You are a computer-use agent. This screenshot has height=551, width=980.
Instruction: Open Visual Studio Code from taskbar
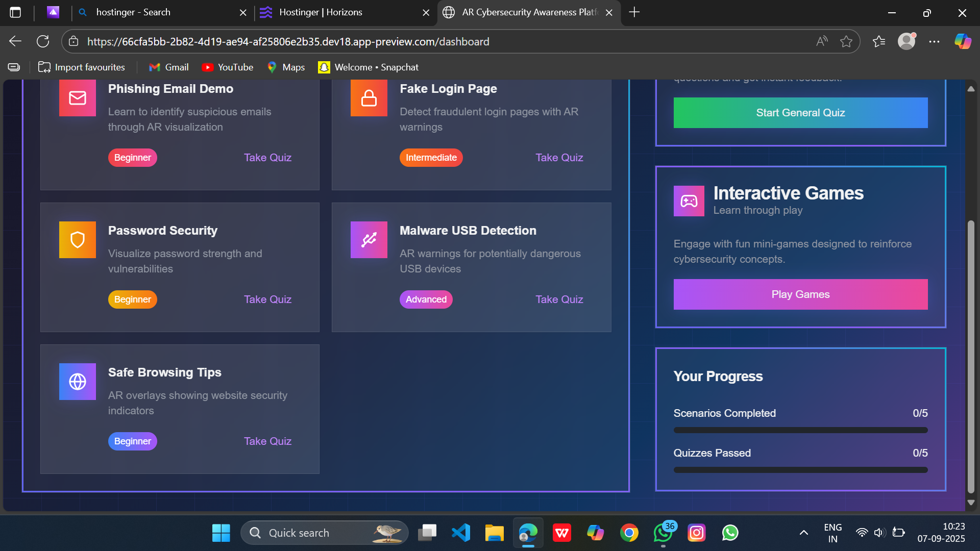[461, 533]
